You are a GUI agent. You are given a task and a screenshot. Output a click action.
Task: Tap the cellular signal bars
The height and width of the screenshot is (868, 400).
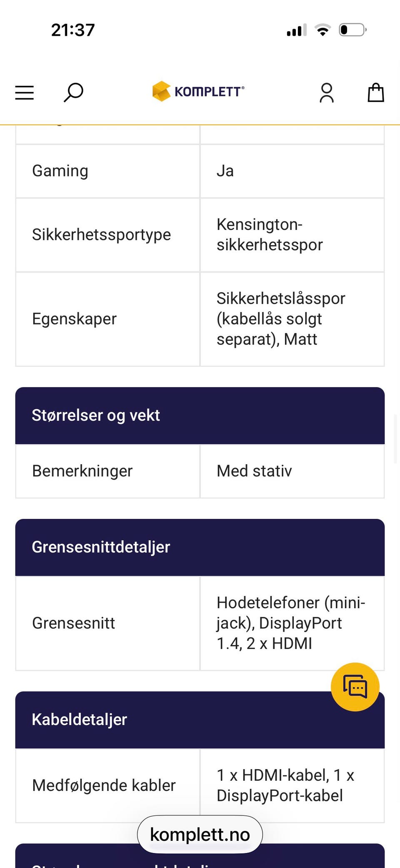coord(297,30)
